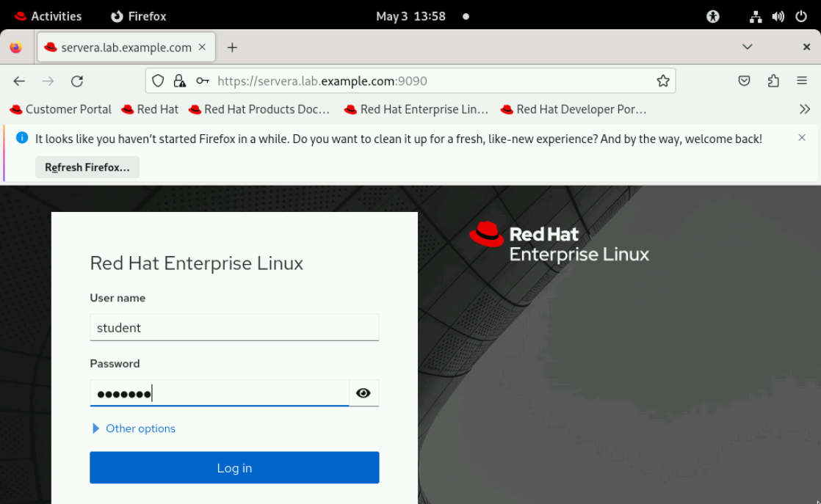The height and width of the screenshot is (504, 821).
Task: Click the tracking protection shield icon
Action: pos(157,81)
